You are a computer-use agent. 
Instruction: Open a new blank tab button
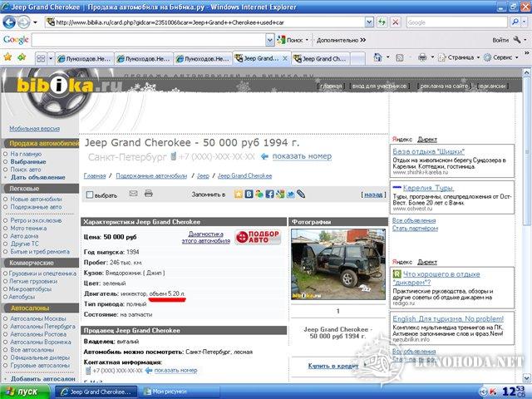[x=357, y=58]
